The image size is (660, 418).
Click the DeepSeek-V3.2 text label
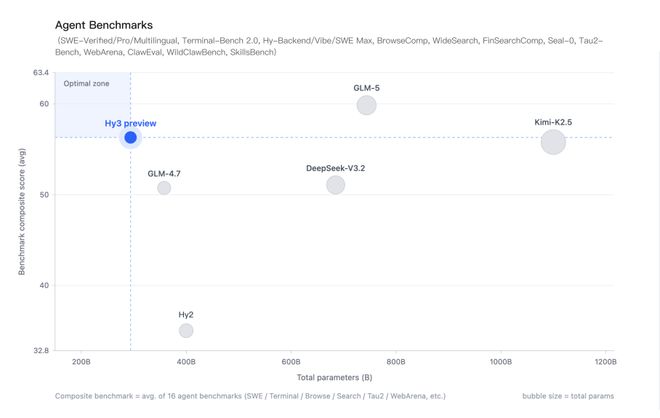(335, 168)
